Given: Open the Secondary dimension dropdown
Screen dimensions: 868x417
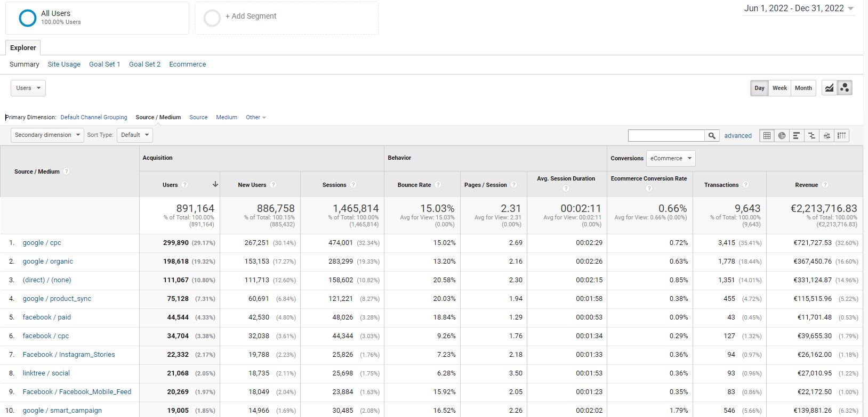Looking at the screenshot, I should [x=47, y=135].
